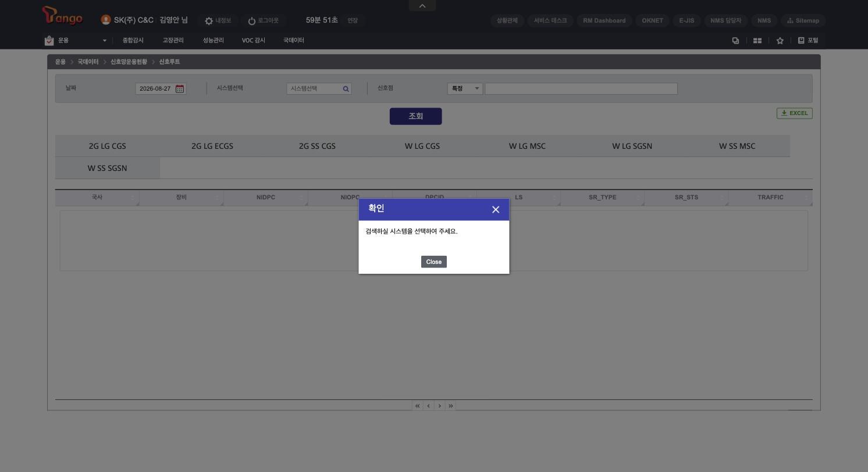Go to the next page
This screenshot has width=868, height=472.
click(x=440, y=406)
